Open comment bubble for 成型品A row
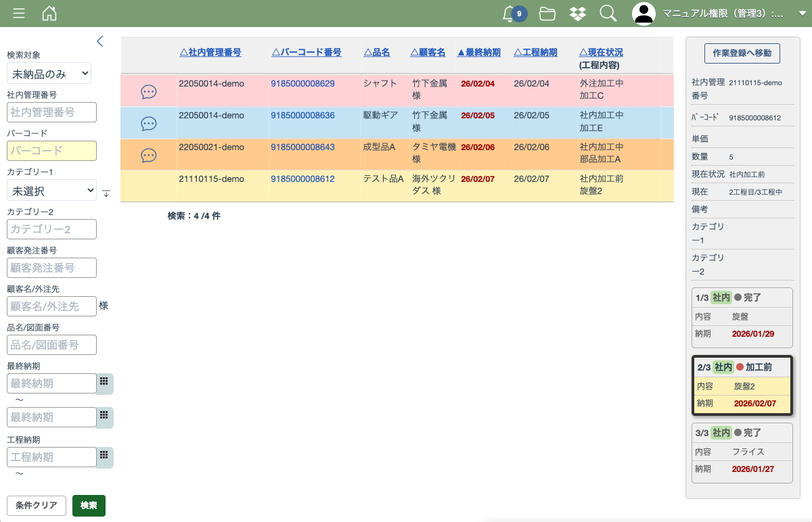Image resolution: width=812 pixels, height=522 pixels. (x=149, y=156)
